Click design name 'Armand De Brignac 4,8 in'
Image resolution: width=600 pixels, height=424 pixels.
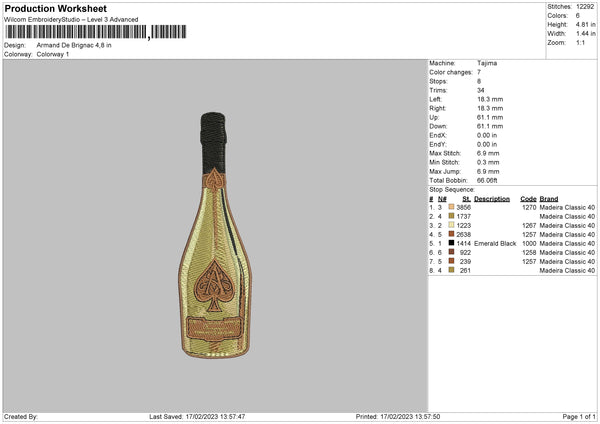[x=74, y=45]
